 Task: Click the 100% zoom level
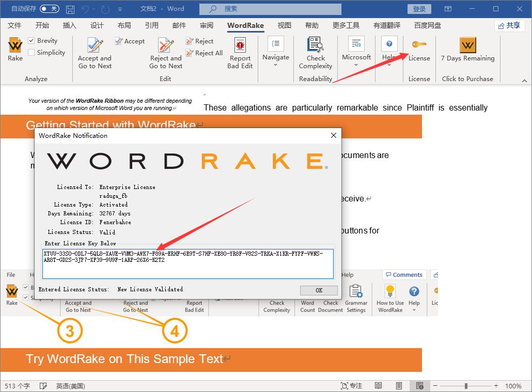click(x=513, y=386)
